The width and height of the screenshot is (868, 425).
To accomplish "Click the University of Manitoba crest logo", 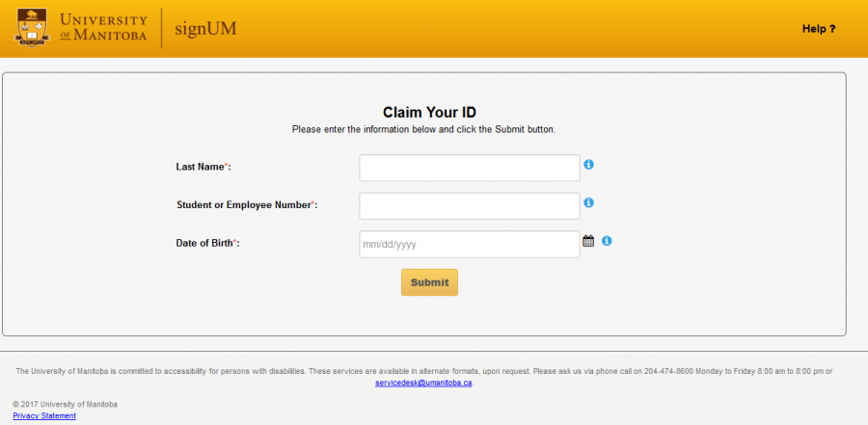I will click(x=32, y=28).
